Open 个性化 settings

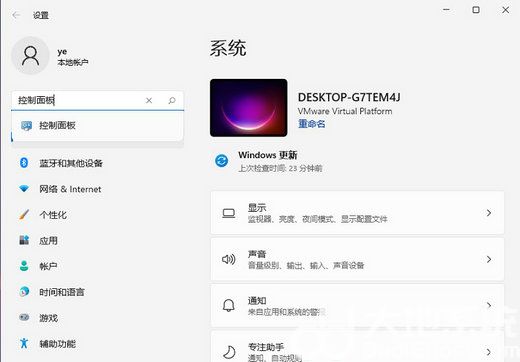[53, 215]
